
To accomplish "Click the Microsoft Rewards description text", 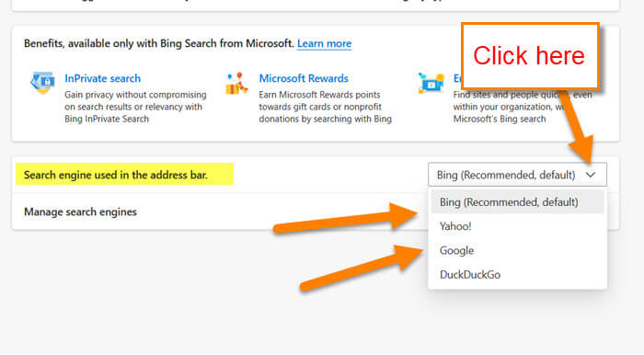I will click(x=325, y=107).
